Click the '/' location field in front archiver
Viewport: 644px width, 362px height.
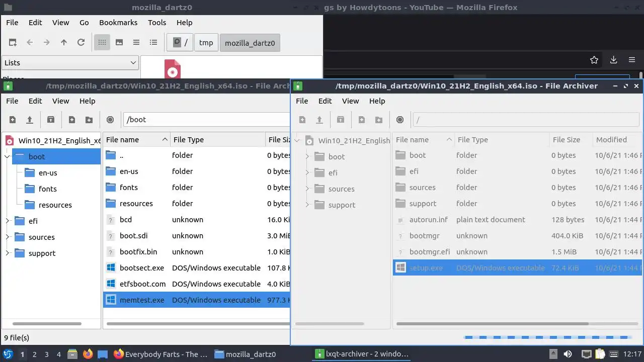(526, 120)
